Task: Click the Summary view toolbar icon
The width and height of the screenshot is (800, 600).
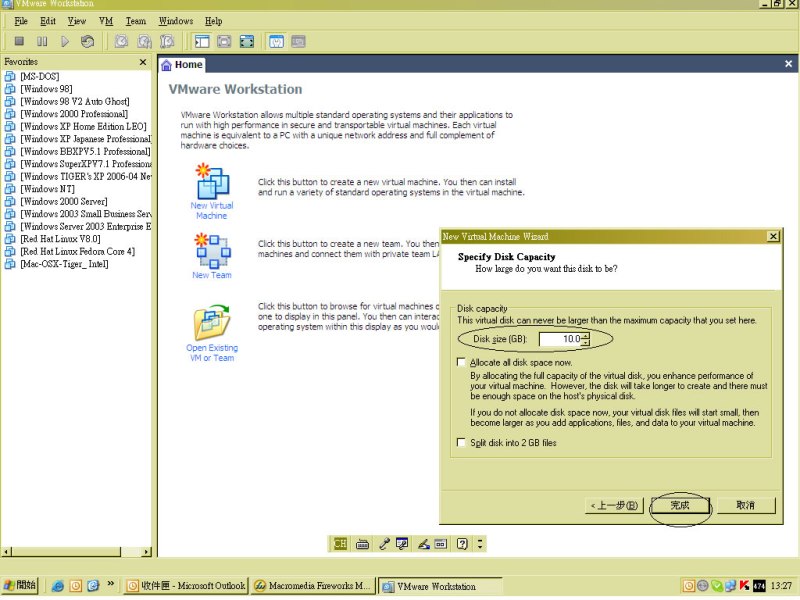Action: [x=276, y=41]
